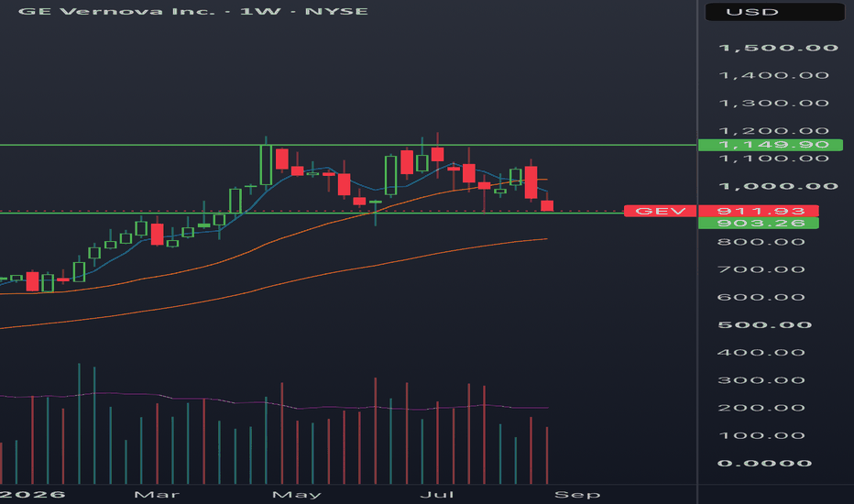
Task: Select the 903.26 support price label
Action: pos(758,223)
